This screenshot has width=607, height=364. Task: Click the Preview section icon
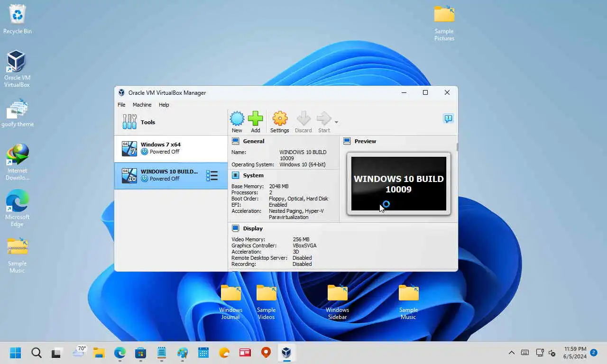[347, 141]
